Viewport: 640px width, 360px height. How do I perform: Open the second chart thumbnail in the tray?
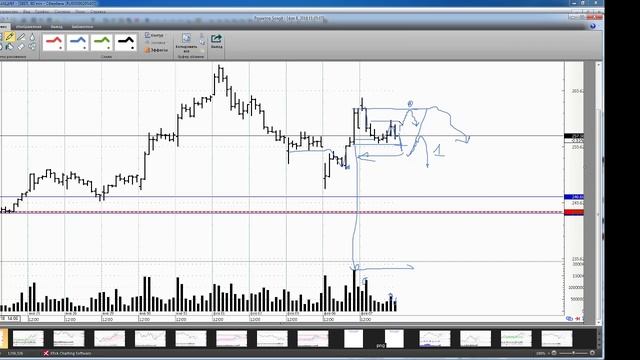[69, 339]
